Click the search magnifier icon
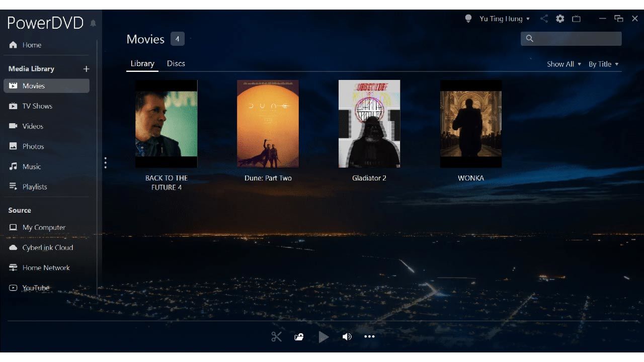 click(529, 39)
